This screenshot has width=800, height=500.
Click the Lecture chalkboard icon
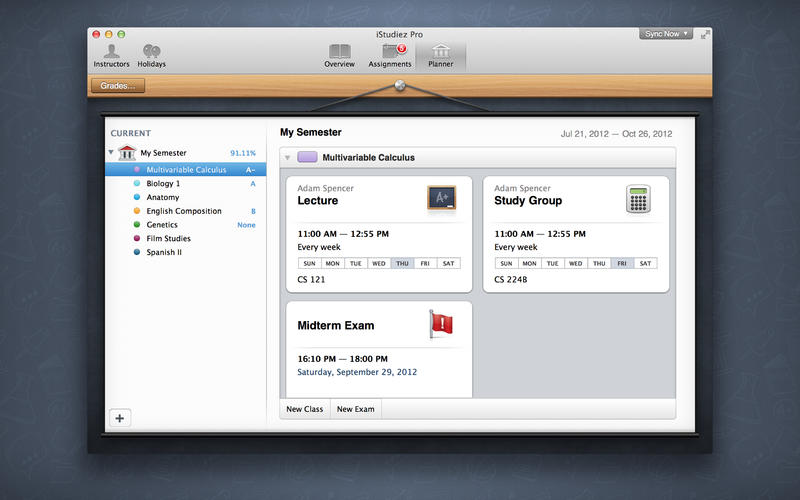point(441,198)
